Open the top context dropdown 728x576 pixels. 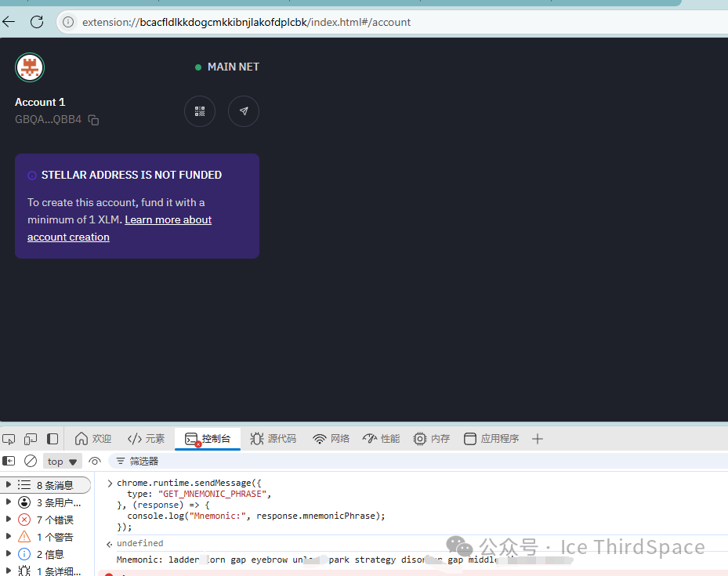pos(62,462)
